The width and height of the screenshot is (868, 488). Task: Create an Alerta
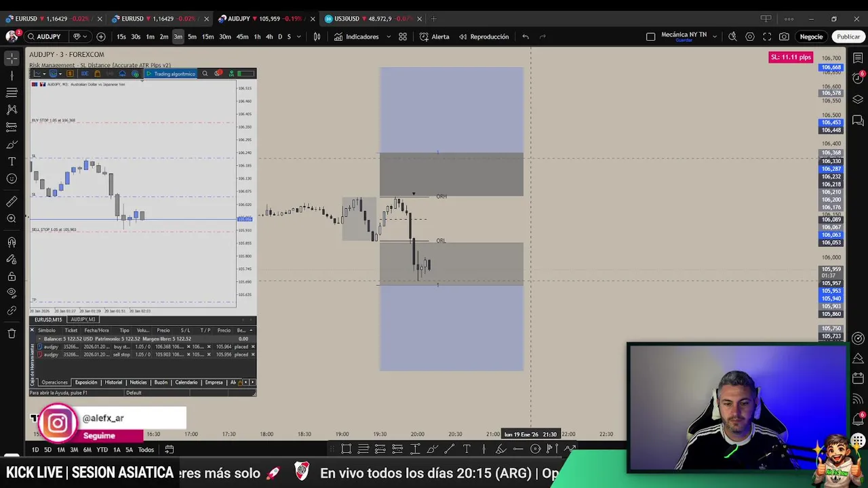click(435, 37)
